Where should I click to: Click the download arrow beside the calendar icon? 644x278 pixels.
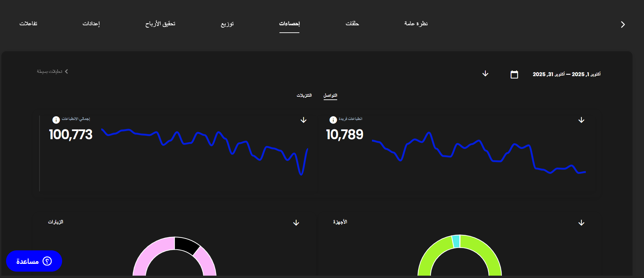pos(485,74)
